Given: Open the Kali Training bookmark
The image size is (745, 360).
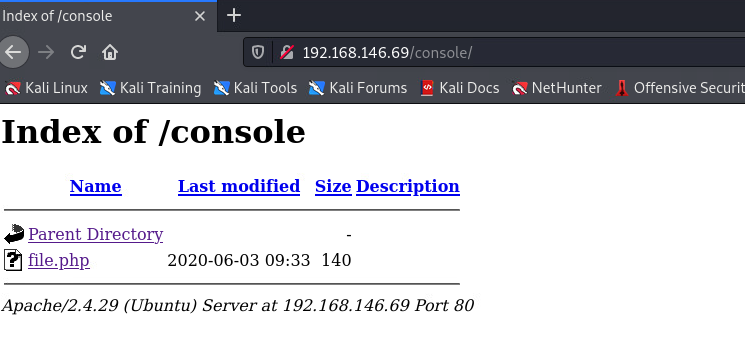Looking at the screenshot, I should (x=151, y=88).
